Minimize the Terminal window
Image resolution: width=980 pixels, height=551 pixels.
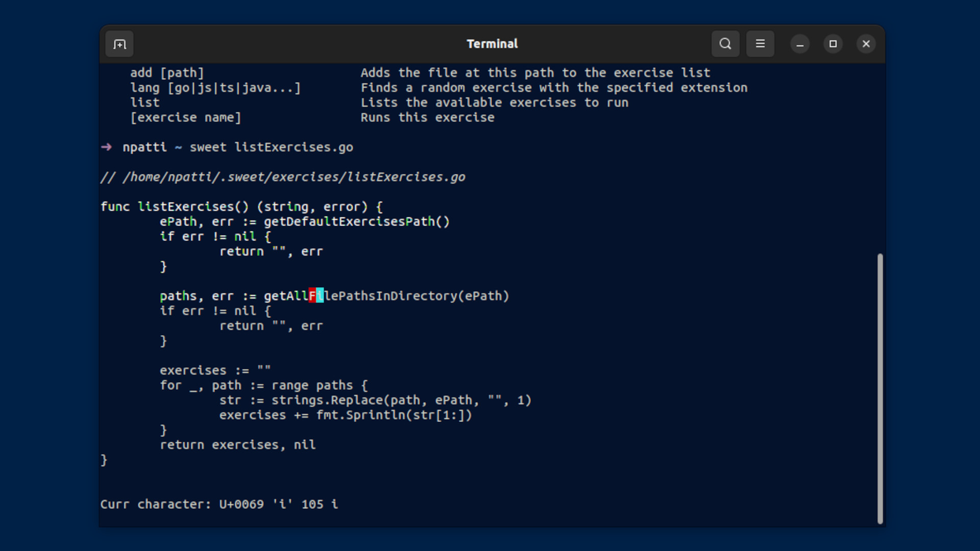[800, 44]
